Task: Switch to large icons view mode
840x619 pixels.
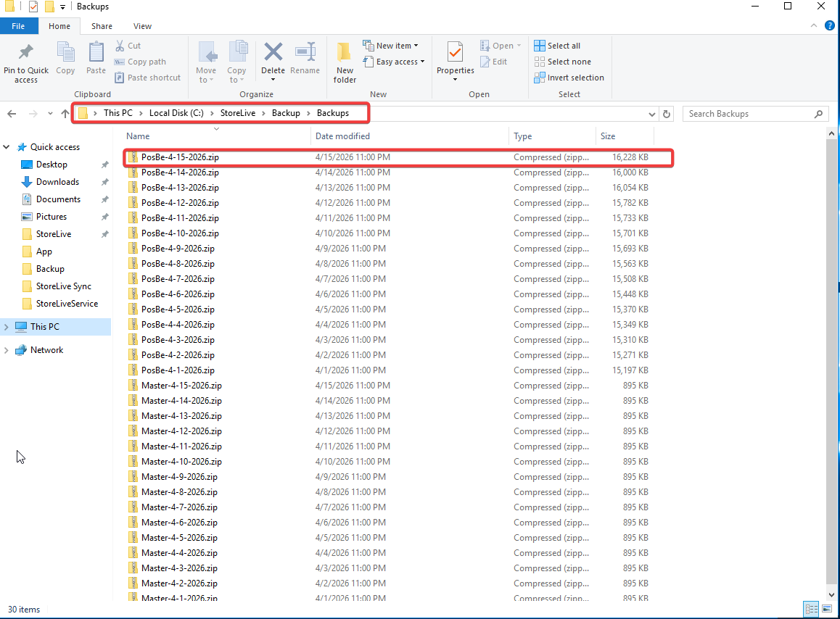Action: (x=827, y=609)
